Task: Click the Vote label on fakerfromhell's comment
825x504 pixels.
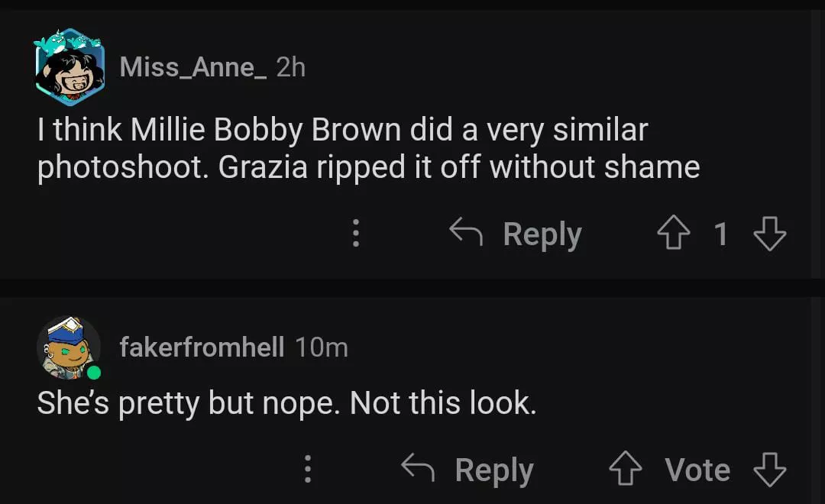Action: (697, 470)
